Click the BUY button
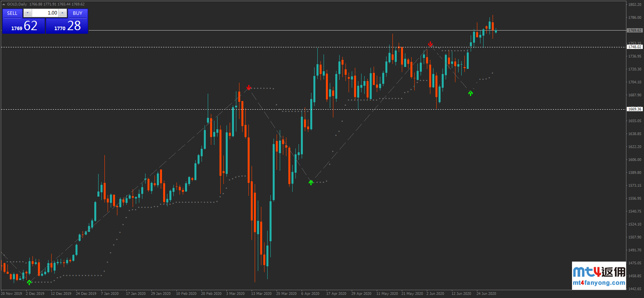 [77, 13]
